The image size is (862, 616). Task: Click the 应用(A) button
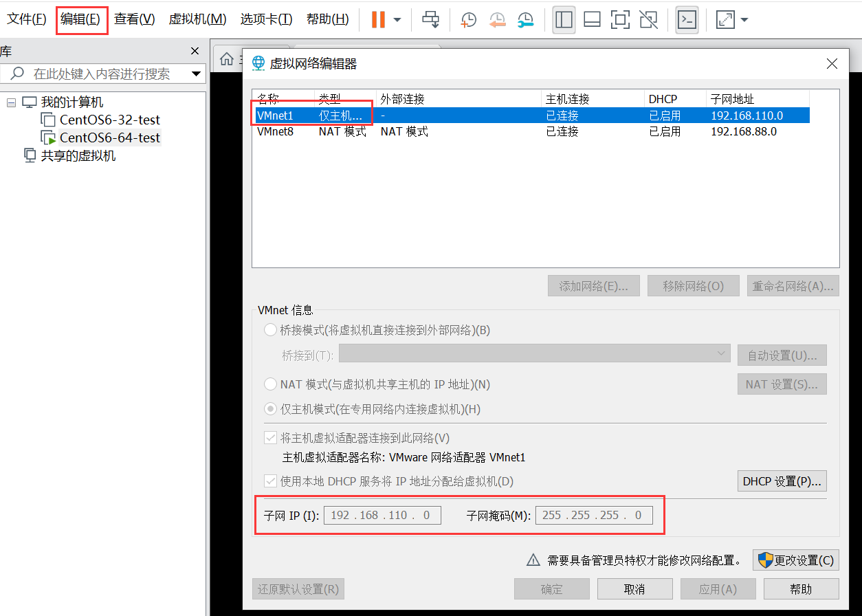click(718, 589)
